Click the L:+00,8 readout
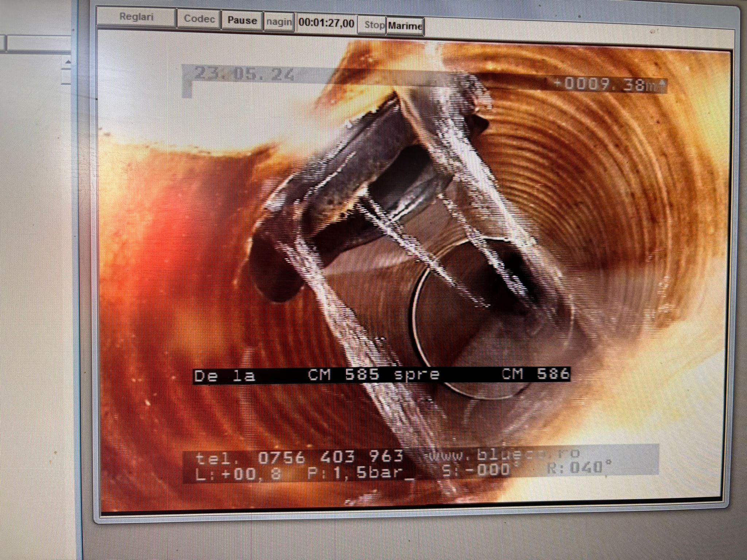The width and height of the screenshot is (747, 560). pyautogui.click(x=238, y=474)
